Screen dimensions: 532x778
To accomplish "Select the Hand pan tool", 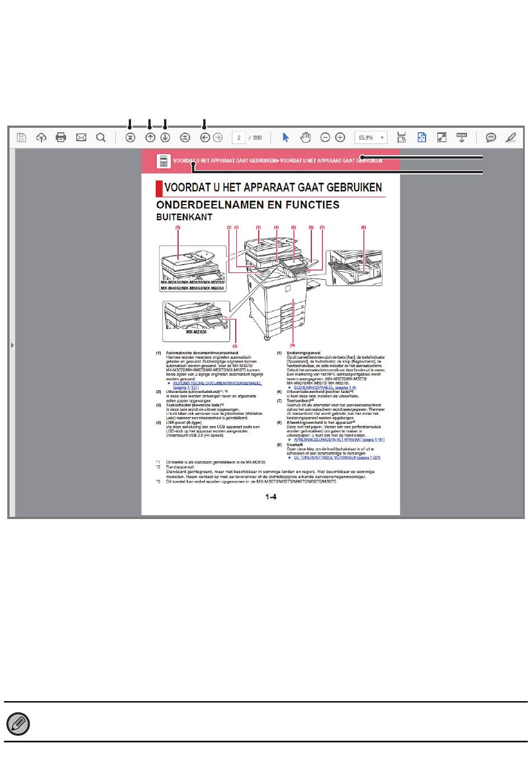I will pos(305,137).
